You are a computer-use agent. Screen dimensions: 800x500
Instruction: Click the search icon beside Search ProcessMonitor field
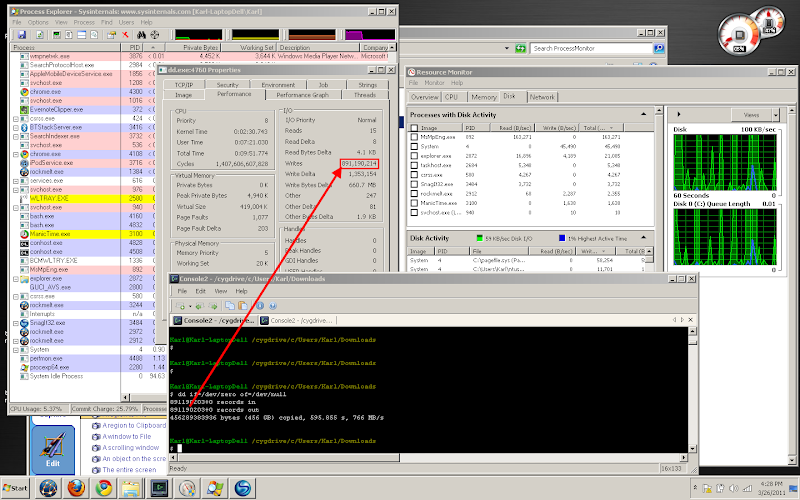click(x=659, y=48)
